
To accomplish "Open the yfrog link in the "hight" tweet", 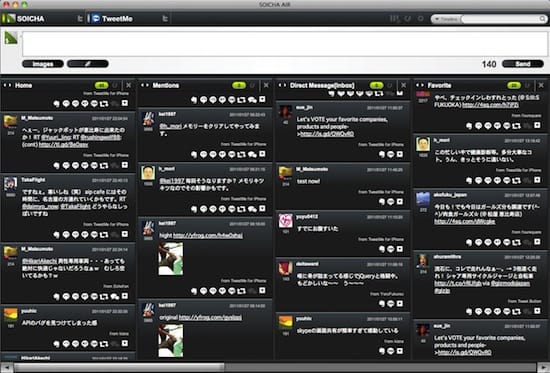I will pyautogui.click(x=208, y=235).
